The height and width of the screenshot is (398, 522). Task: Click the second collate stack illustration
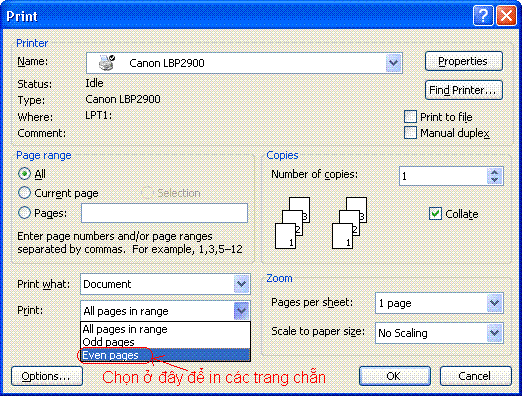[x=349, y=223]
